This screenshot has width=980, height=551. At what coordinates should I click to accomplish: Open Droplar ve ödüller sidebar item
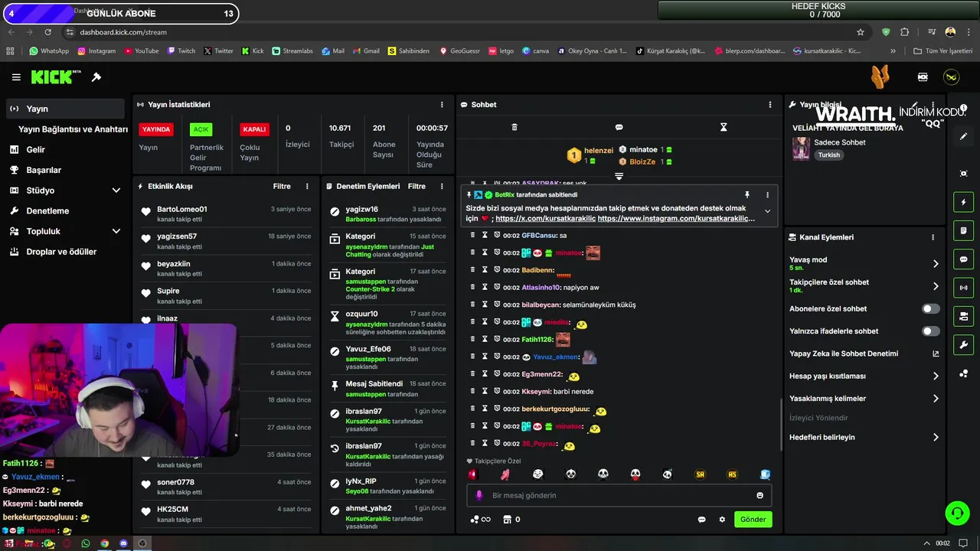click(65, 252)
